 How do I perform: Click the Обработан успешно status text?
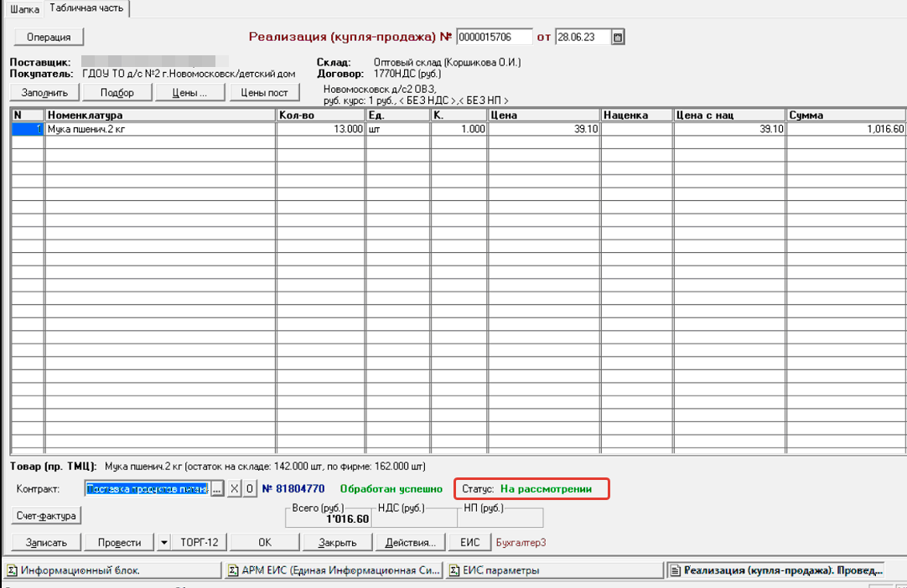tap(391, 488)
